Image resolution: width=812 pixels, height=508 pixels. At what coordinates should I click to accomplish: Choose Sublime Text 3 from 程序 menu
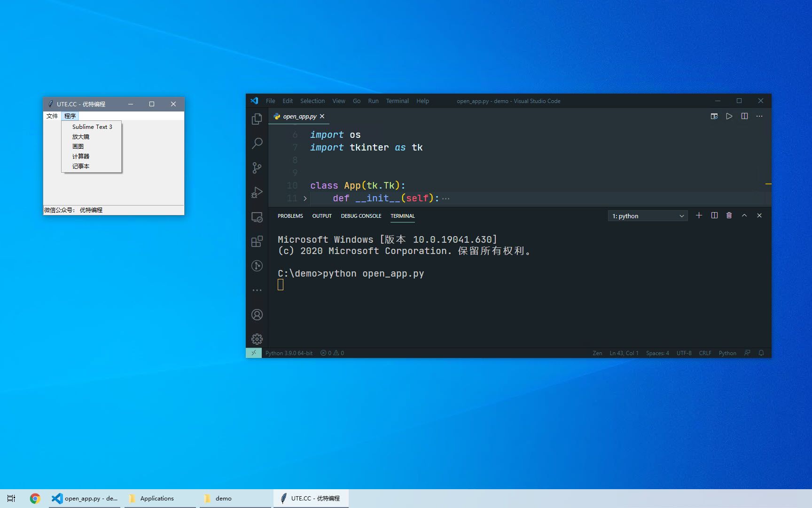(92, 127)
